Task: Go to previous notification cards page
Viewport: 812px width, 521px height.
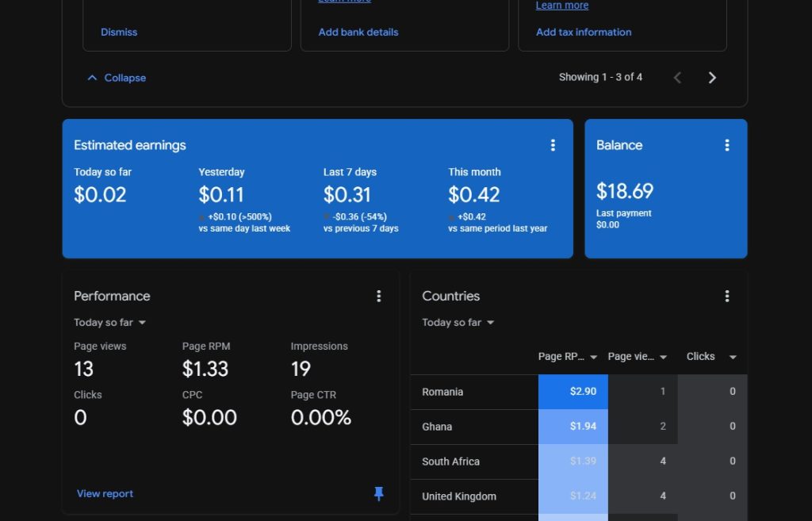Action: click(x=677, y=78)
